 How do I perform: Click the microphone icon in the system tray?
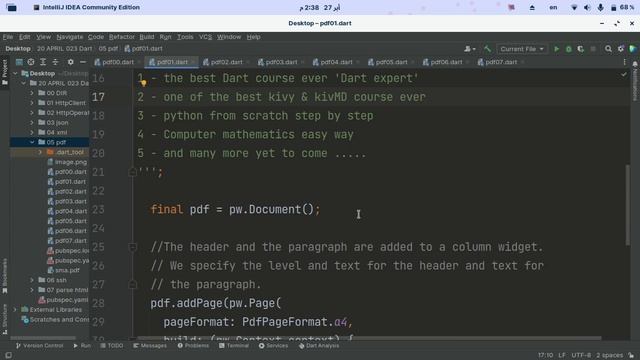click(x=600, y=7)
